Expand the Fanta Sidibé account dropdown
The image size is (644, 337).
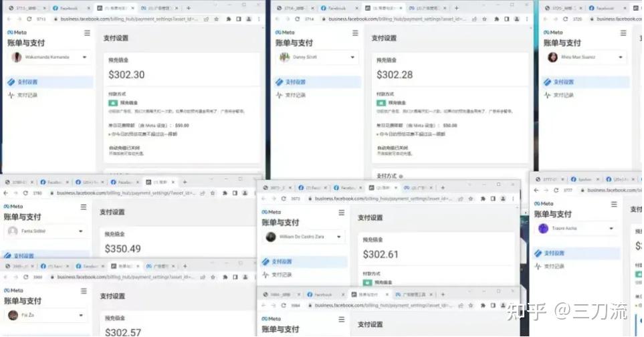[81, 231]
